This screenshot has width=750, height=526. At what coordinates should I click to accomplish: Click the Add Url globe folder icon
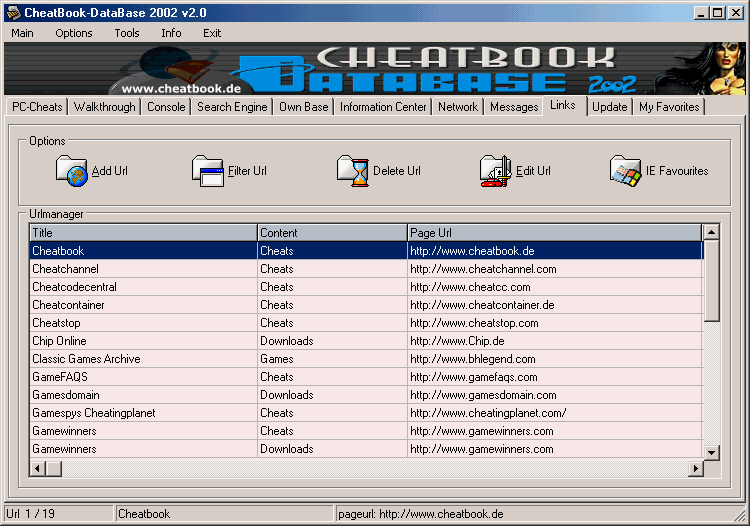point(72,171)
